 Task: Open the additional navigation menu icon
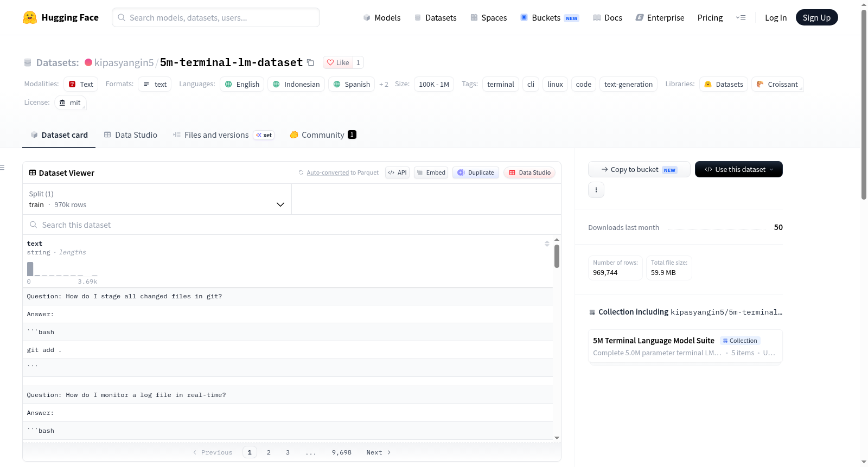pyautogui.click(x=741, y=17)
